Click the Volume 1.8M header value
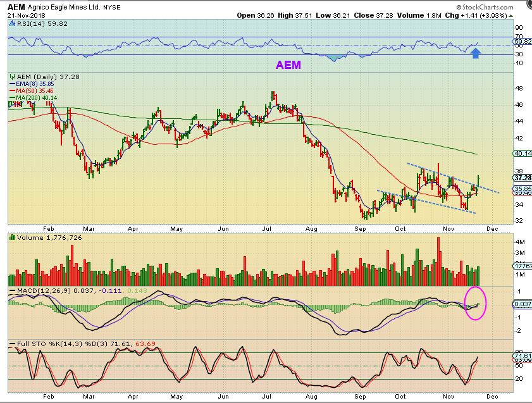The height and width of the screenshot is (403, 532). [x=419, y=15]
